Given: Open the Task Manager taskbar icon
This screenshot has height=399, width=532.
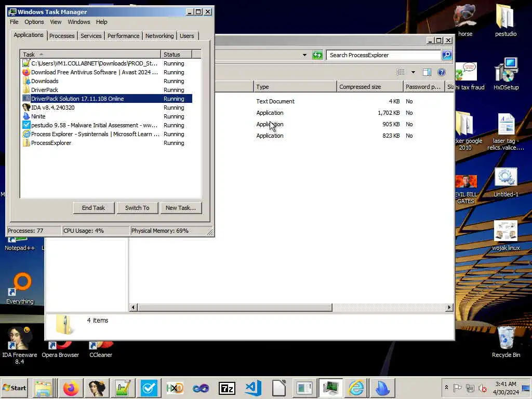Looking at the screenshot, I should 330,388.
